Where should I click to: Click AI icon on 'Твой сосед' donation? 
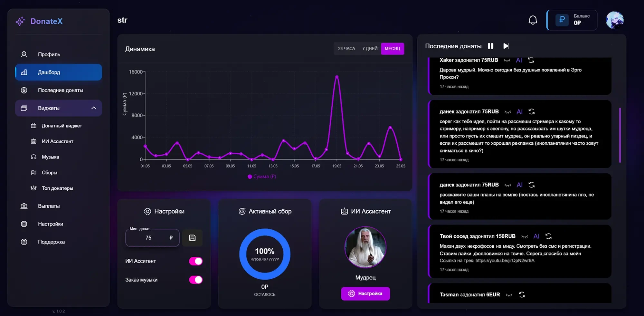(536, 236)
